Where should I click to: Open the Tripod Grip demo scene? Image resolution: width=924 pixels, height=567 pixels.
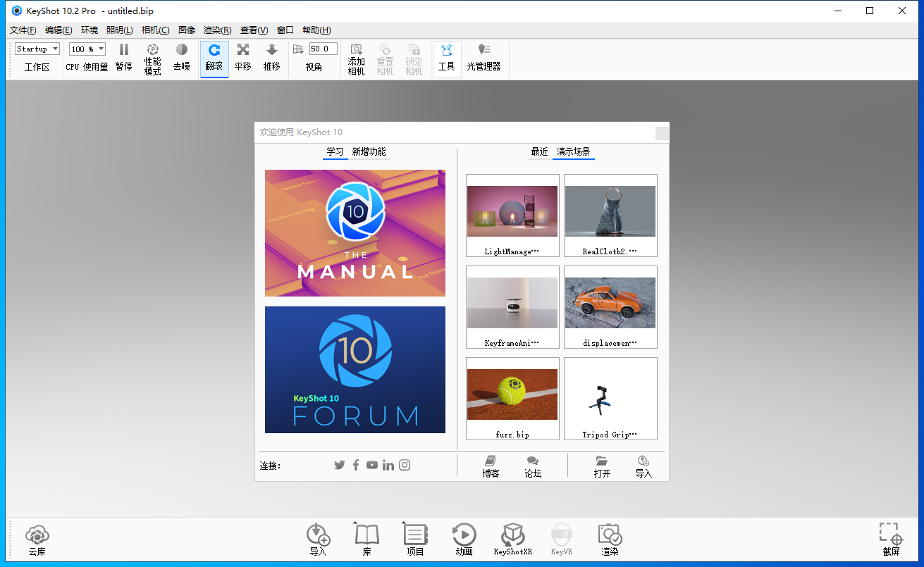coord(610,399)
